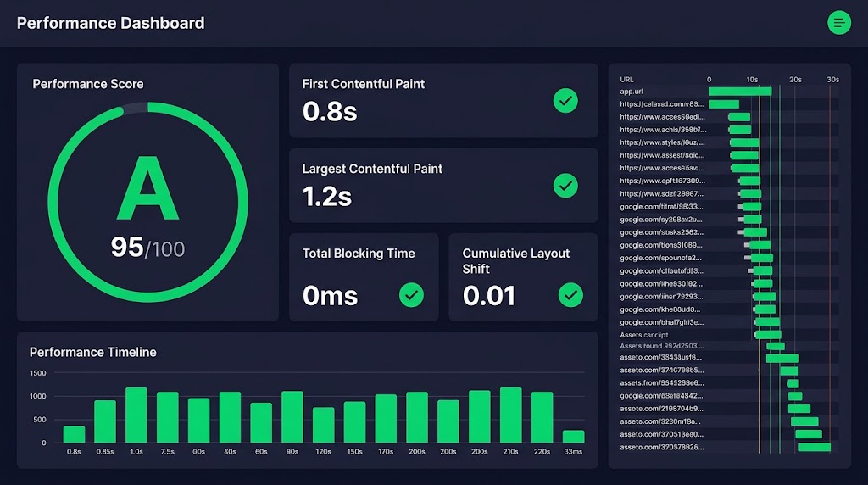Click the Performance Dashboard title

(x=111, y=23)
